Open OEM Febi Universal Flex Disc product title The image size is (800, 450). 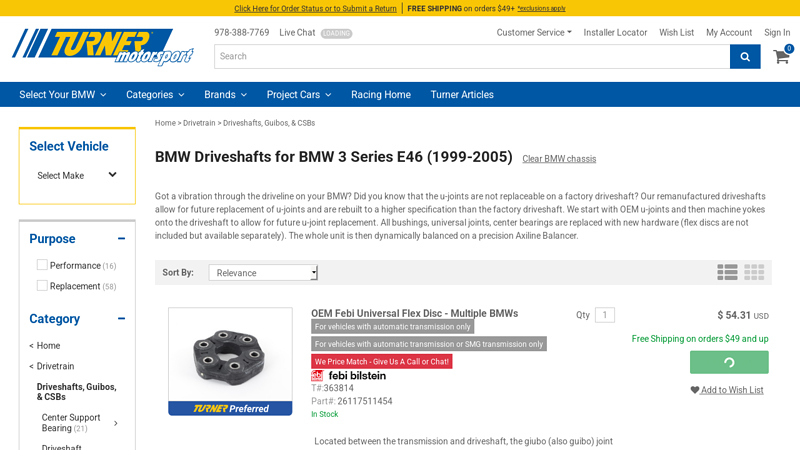414,313
